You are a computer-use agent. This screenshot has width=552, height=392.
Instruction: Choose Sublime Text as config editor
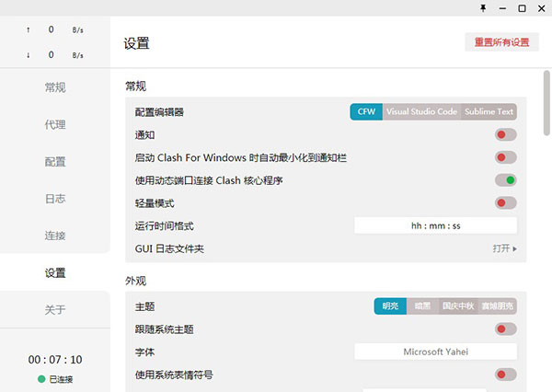pos(489,111)
